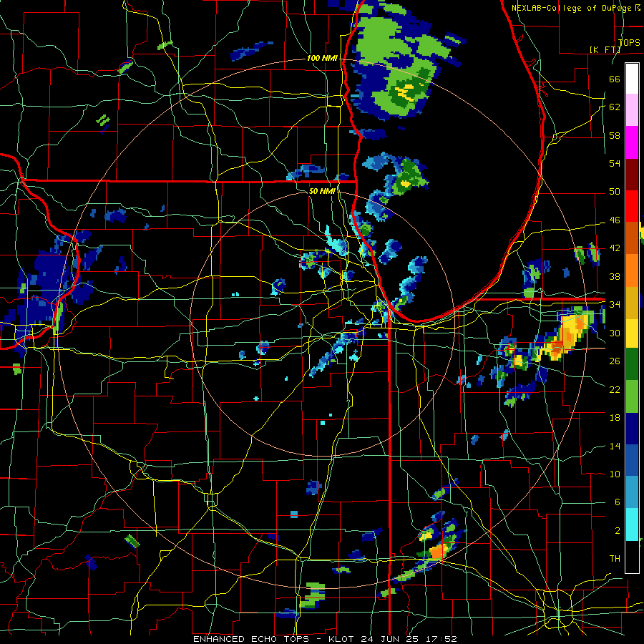The image size is (644, 644).
Task: Click the legend value "30"
Action: 615,333
